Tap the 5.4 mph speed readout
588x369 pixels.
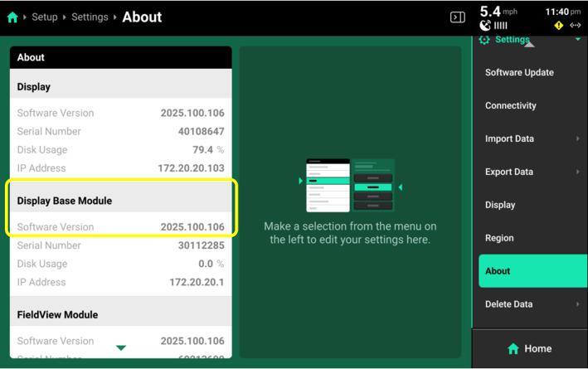tap(498, 12)
